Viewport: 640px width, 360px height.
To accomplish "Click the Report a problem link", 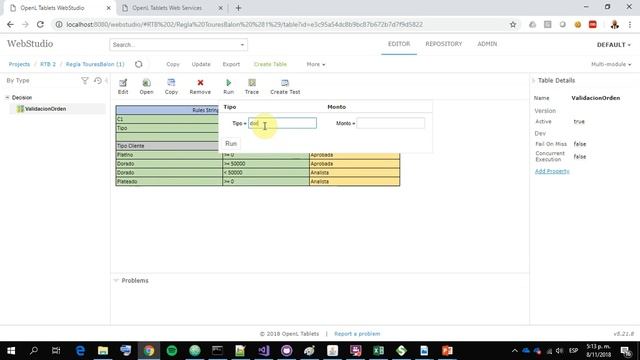I will click(357, 333).
